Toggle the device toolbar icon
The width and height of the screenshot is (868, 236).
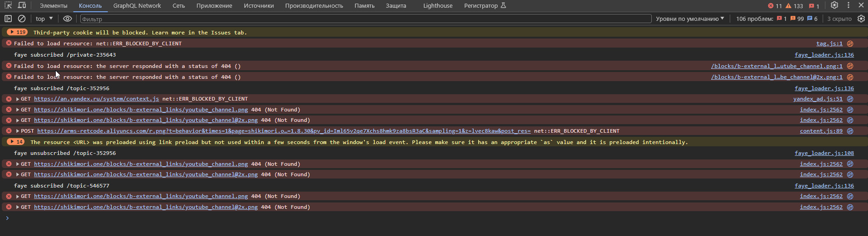point(22,5)
